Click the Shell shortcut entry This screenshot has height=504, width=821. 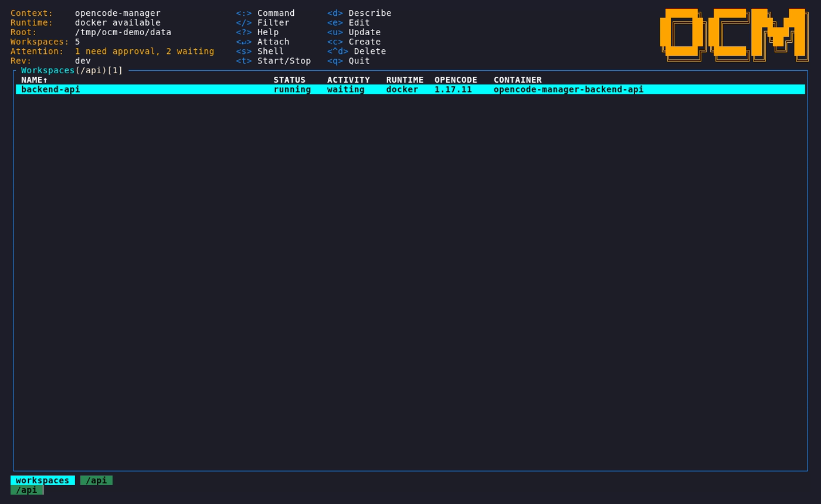[260, 51]
